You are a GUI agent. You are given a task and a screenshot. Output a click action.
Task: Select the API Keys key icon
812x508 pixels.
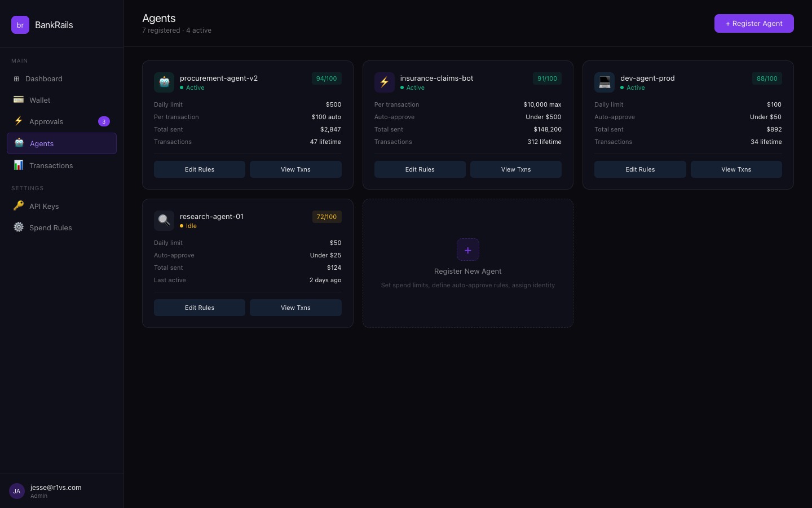(x=19, y=206)
